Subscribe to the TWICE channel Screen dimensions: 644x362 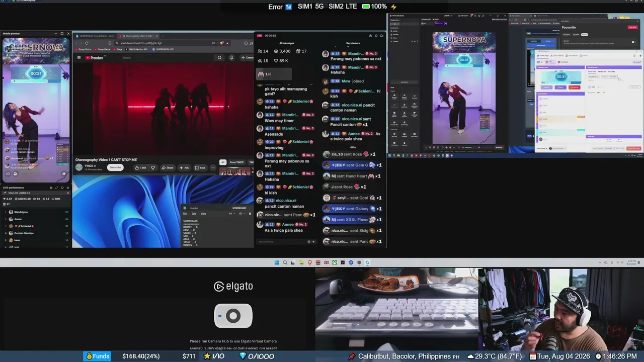click(115, 167)
